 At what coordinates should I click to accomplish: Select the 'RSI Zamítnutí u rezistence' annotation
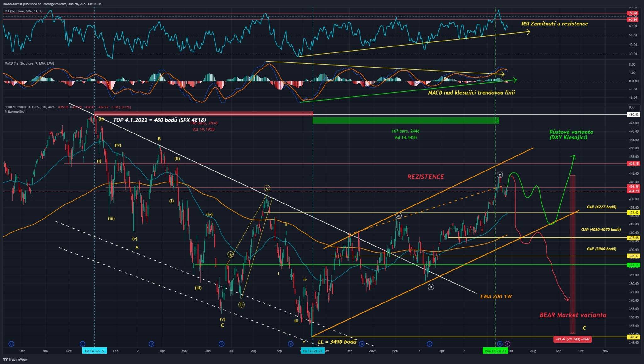[x=554, y=24]
